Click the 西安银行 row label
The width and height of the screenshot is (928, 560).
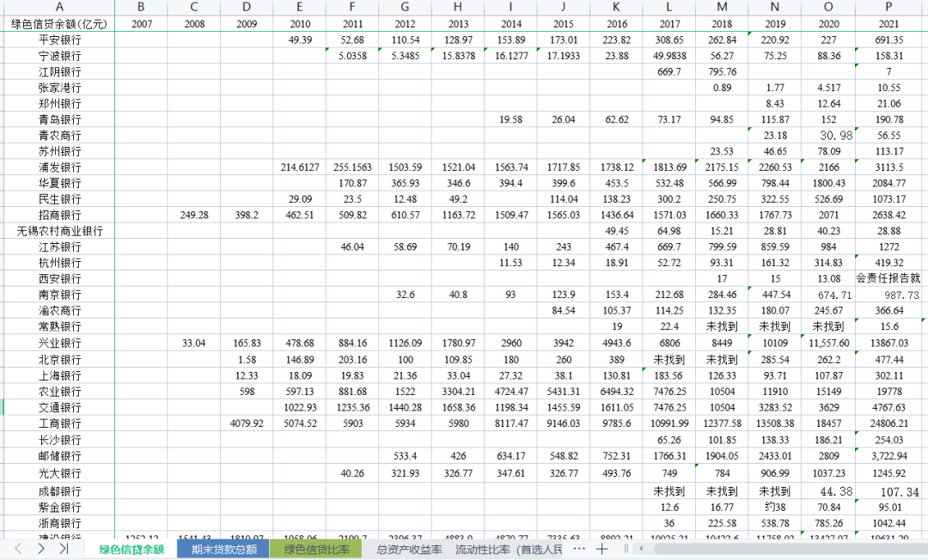point(59,279)
